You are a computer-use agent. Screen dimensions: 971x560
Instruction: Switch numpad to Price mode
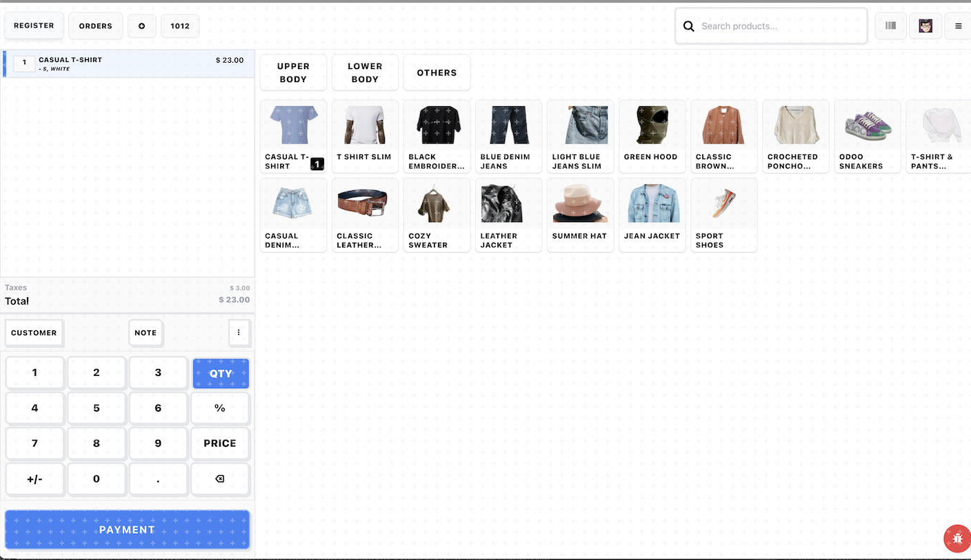220,443
